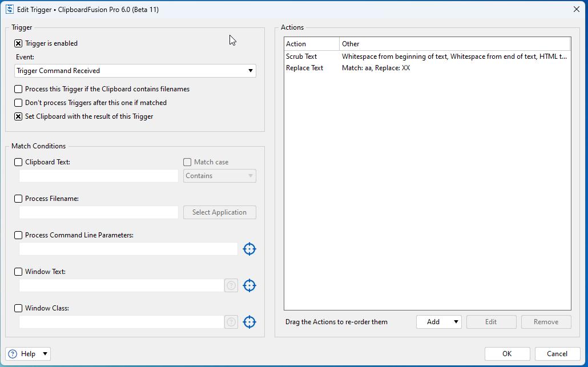The image size is (588, 367).
Task: Click the Process Filename text field
Action: 99,212
